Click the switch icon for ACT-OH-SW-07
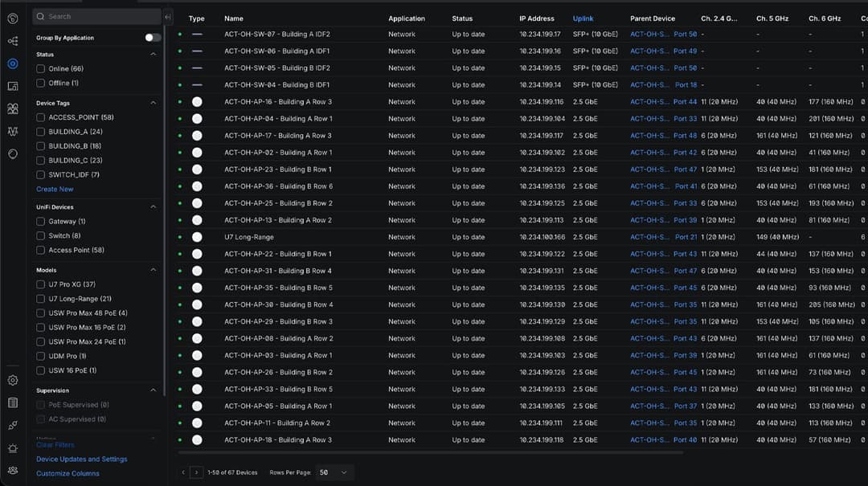Image resolution: width=868 pixels, height=486 pixels. tap(197, 35)
